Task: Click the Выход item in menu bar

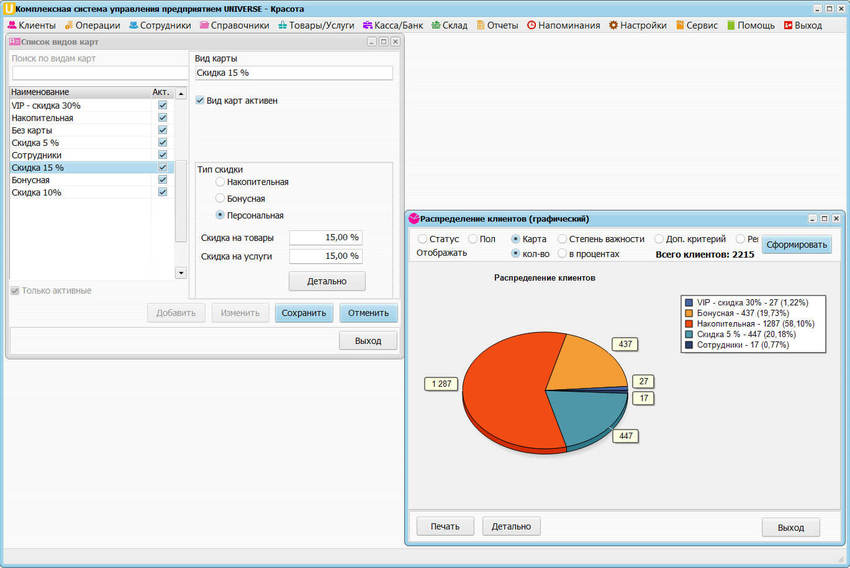Action: 801,25
